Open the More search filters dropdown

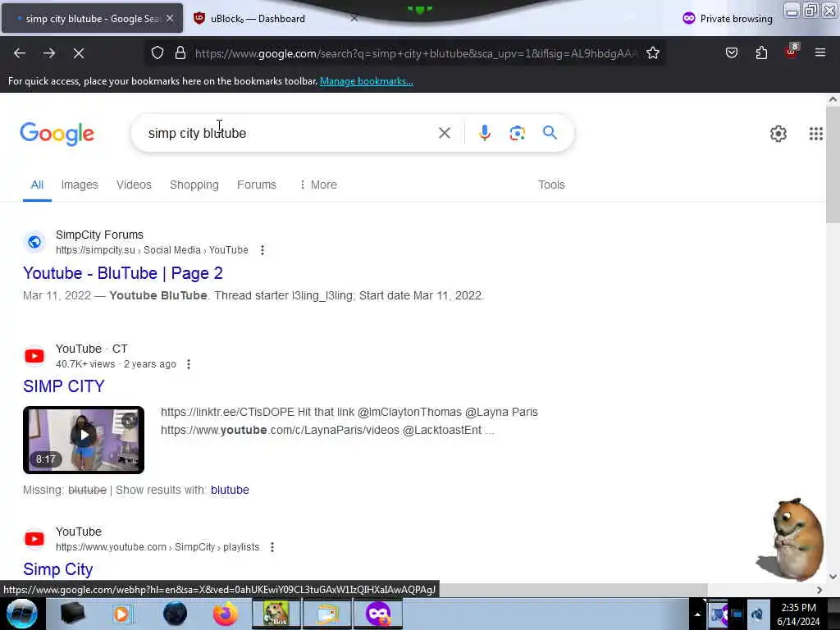pyautogui.click(x=318, y=185)
